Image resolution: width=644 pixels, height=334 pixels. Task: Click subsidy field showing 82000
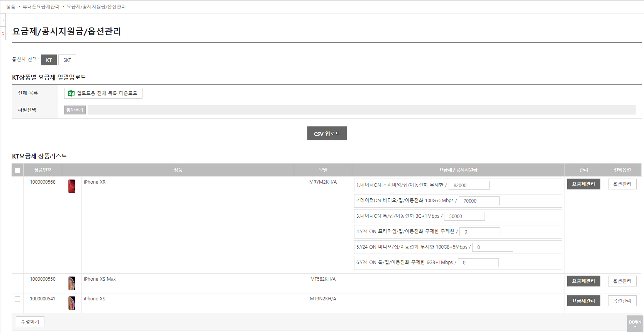469,185
